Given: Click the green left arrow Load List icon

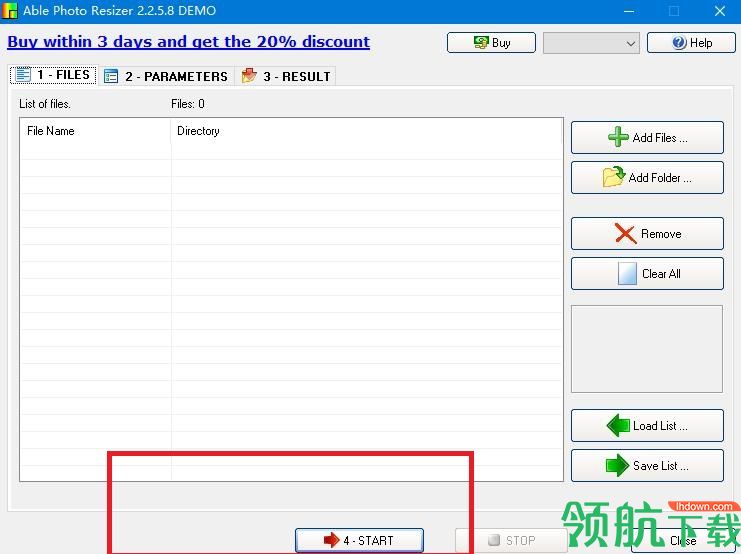Looking at the screenshot, I should (618, 425).
